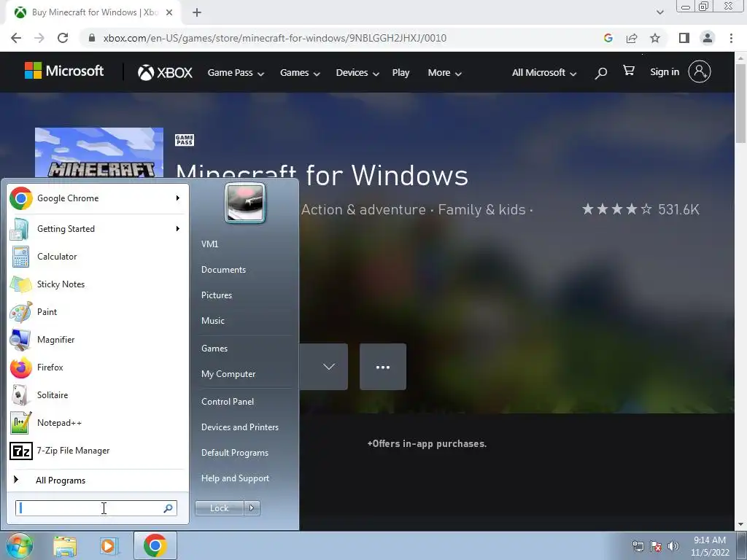Open Windows Media Player from taskbar
Screen dimensions: 747x560
108,546
